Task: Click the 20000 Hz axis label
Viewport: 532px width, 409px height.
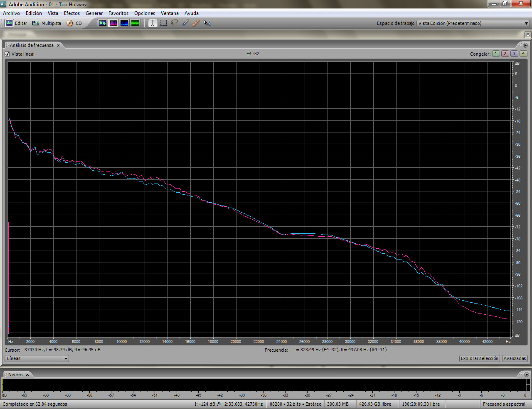Action: (x=236, y=341)
